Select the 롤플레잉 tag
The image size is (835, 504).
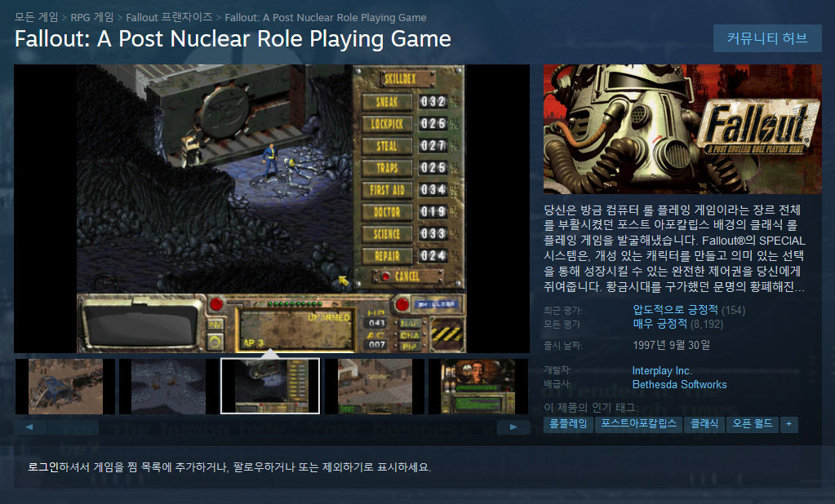568,424
